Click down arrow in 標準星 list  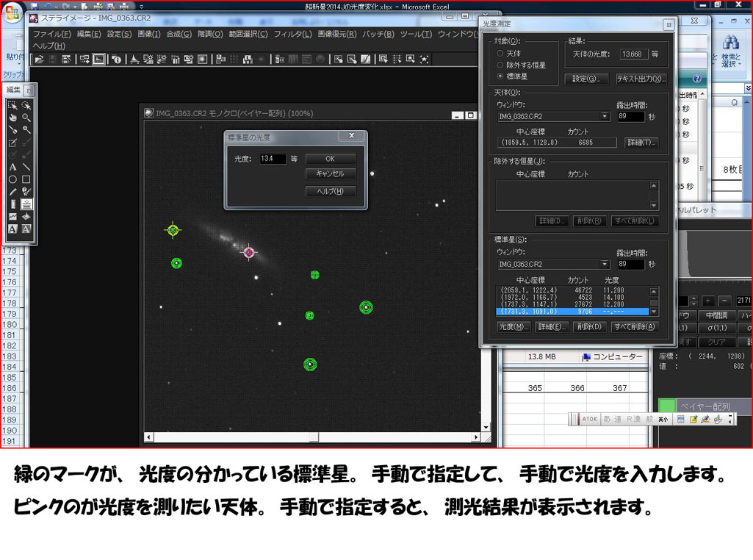pos(654,312)
